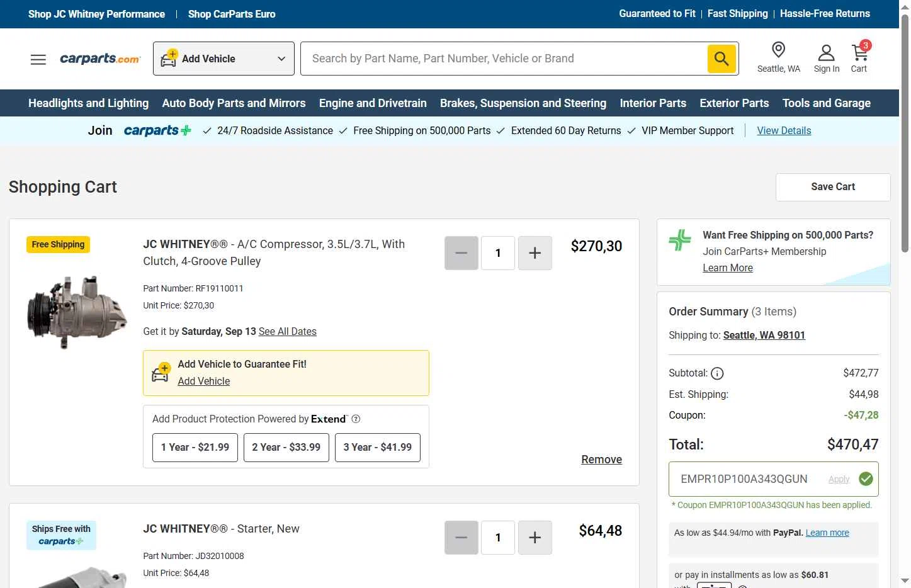Click Guaranteed to Fit header text
911x588 pixels.
coord(657,13)
